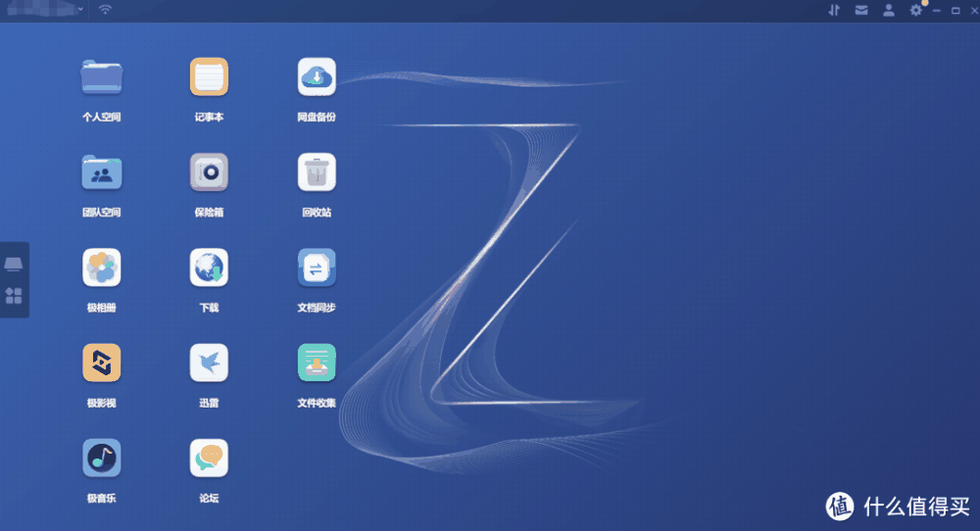
Task: Open the 个人空间 personal space folder
Action: coord(101,77)
